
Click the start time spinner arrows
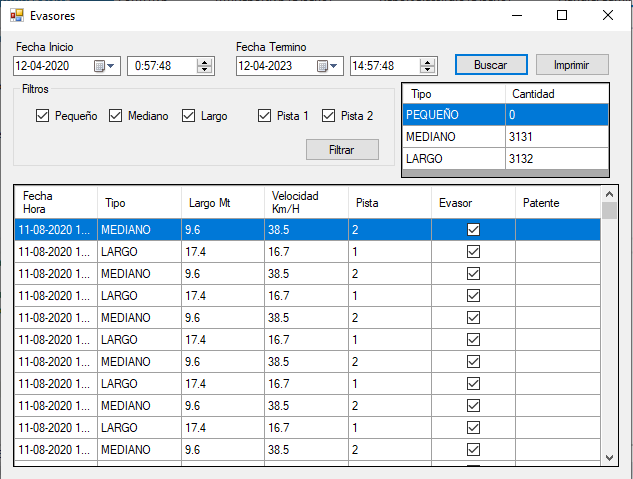(204, 66)
